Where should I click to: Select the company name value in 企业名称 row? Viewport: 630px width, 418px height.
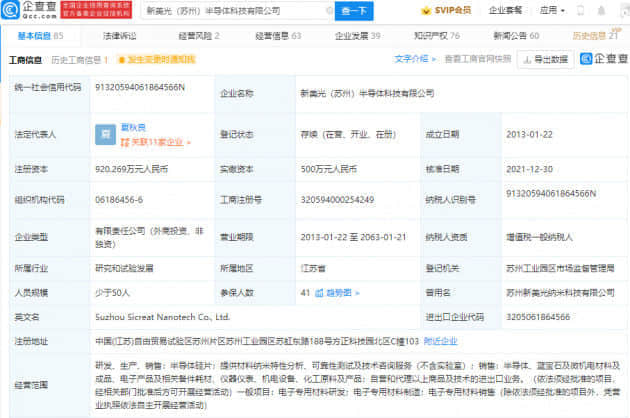pyautogui.click(x=367, y=93)
